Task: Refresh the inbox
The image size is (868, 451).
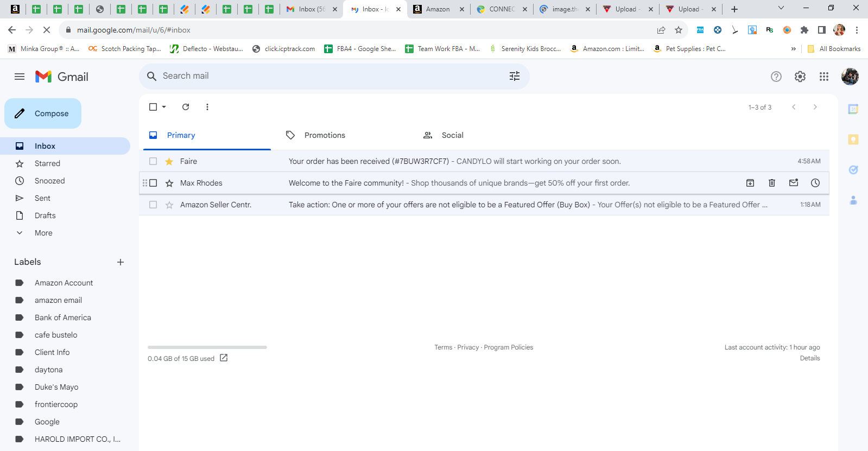Action: coord(186,107)
